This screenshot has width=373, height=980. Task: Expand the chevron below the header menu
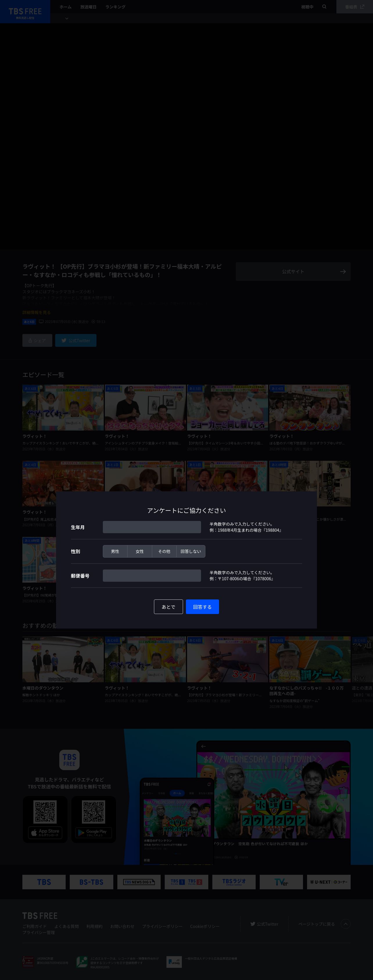pos(67,18)
